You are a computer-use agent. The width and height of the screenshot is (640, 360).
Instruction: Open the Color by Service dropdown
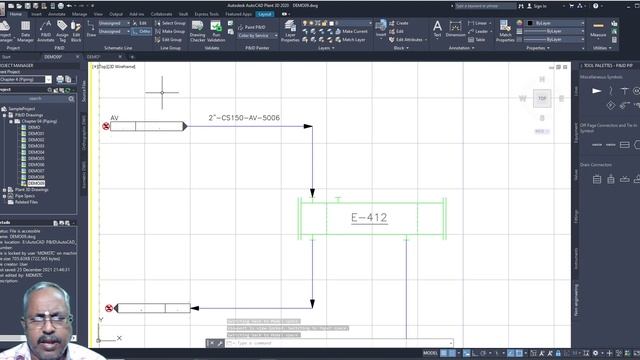(x=258, y=36)
